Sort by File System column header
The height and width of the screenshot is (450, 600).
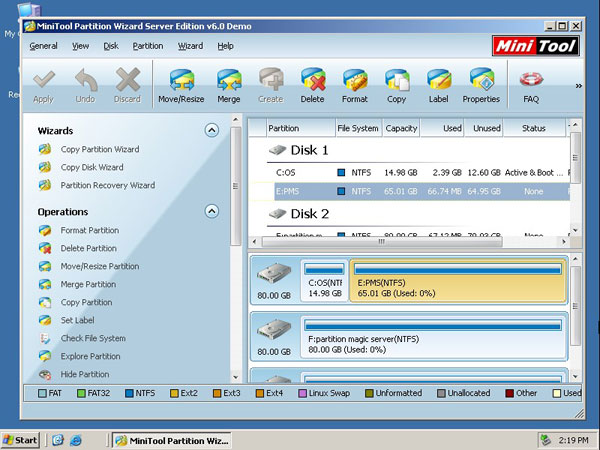coord(358,128)
